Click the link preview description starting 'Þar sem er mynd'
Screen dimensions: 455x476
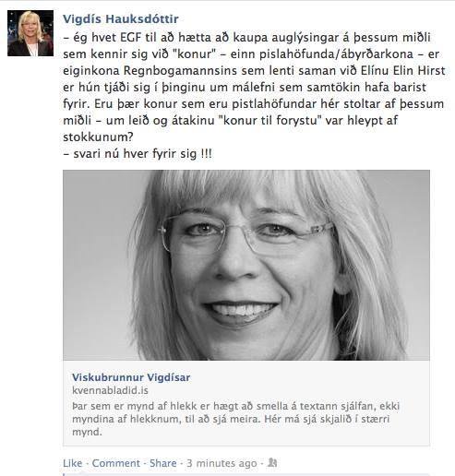pos(235,419)
